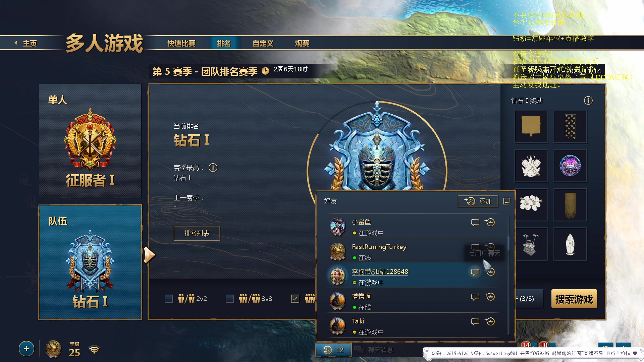This screenshot has height=362, width=644.
Task: Click the plus button at bottom left
Action: [26, 349]
